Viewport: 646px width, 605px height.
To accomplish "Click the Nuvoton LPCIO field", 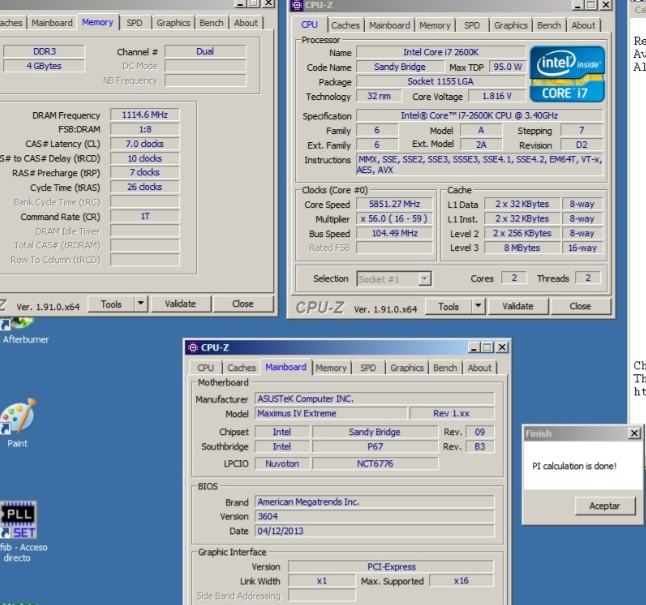I will pos(282,464).
